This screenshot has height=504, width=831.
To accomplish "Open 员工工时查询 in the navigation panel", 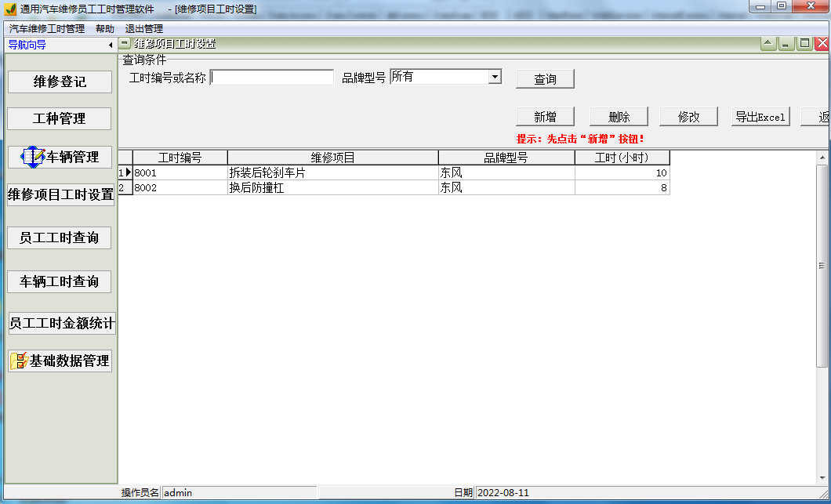I will [60, 238].
